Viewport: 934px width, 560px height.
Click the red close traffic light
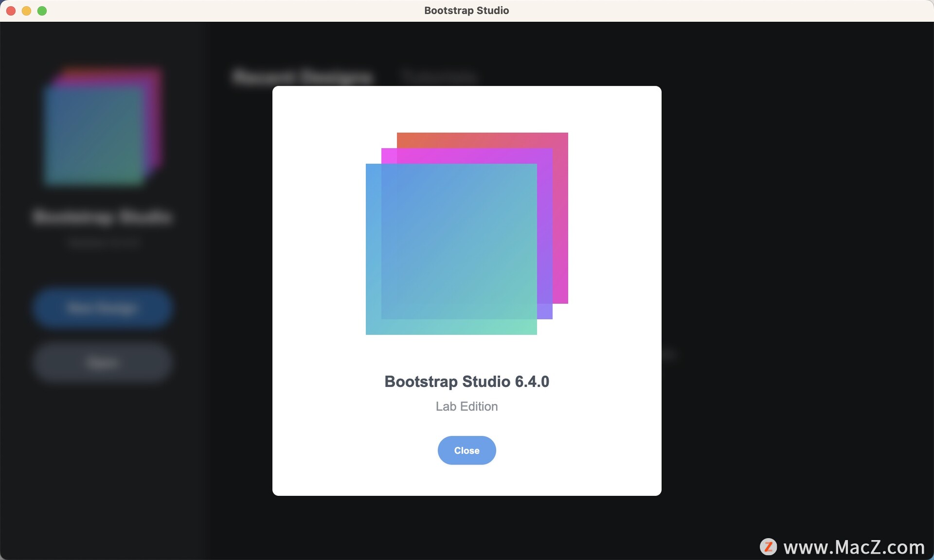point(10,10)
